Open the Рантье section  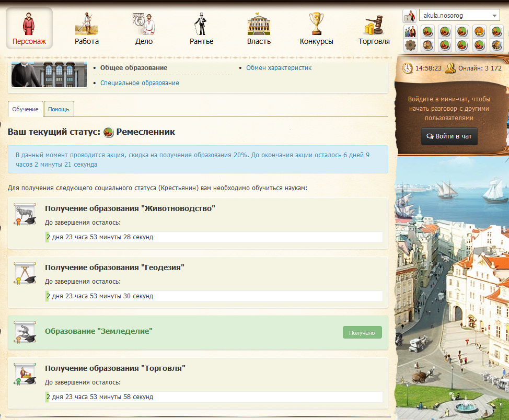(201, 28)
